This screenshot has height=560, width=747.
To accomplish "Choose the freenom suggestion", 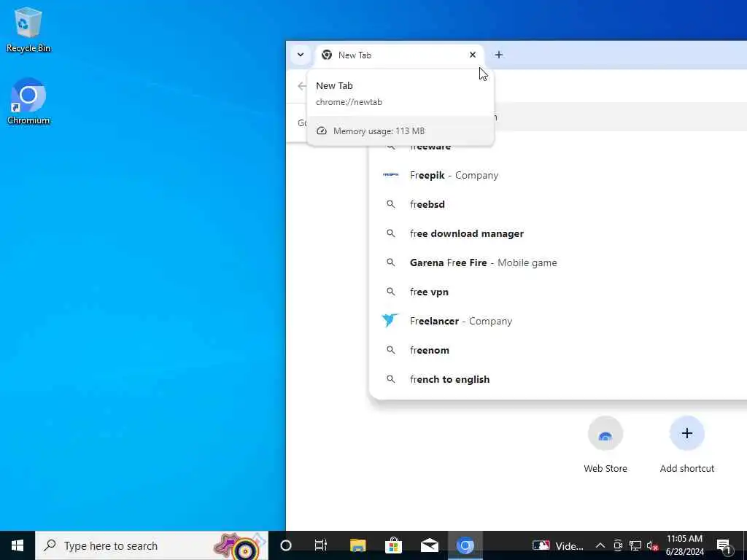I will click(557, 350).
